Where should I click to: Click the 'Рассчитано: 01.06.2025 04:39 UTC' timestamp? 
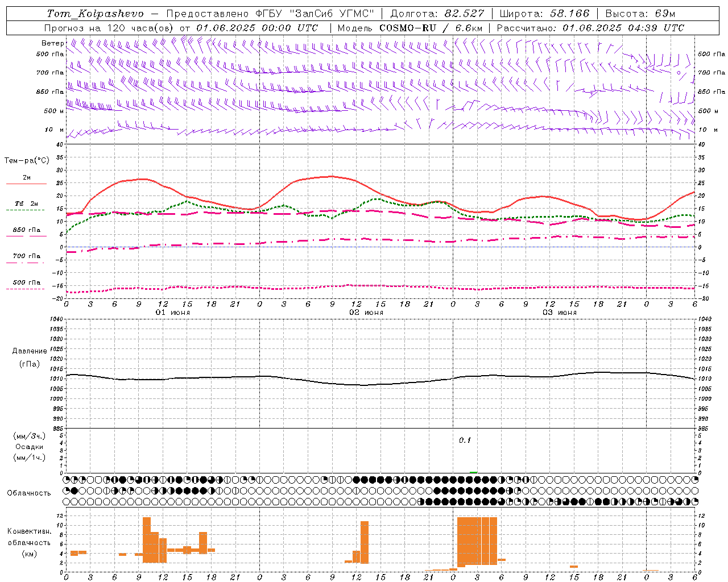[590, 28]
